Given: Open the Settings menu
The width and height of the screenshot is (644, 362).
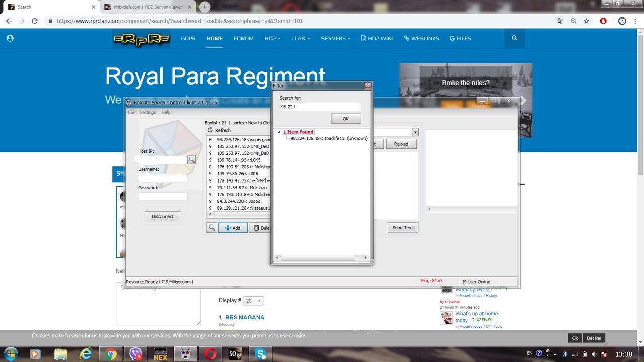Looking at the screenshot, I should [148, 112].
